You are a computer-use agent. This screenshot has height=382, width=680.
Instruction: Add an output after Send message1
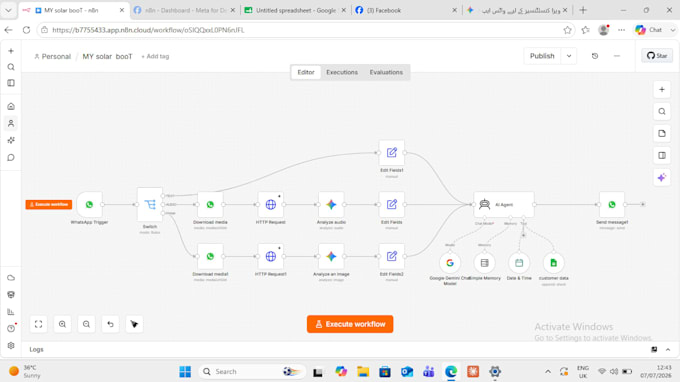[x=643, y=204]
